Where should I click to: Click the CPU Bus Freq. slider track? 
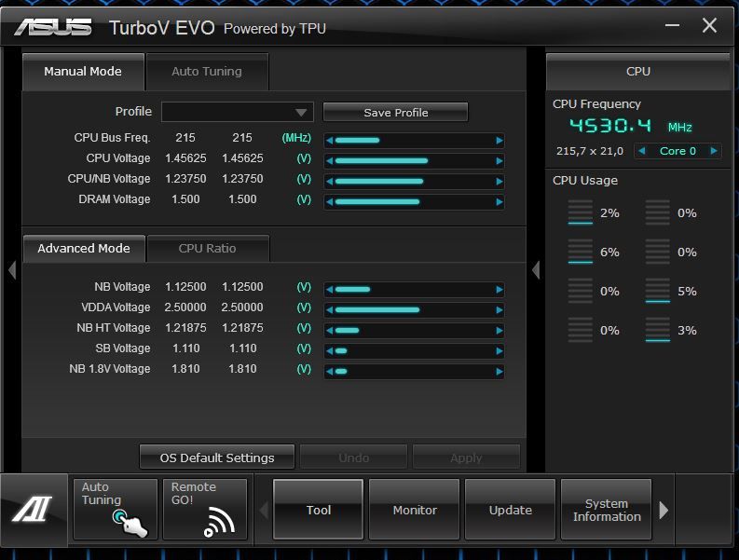(x=415, y=141)
